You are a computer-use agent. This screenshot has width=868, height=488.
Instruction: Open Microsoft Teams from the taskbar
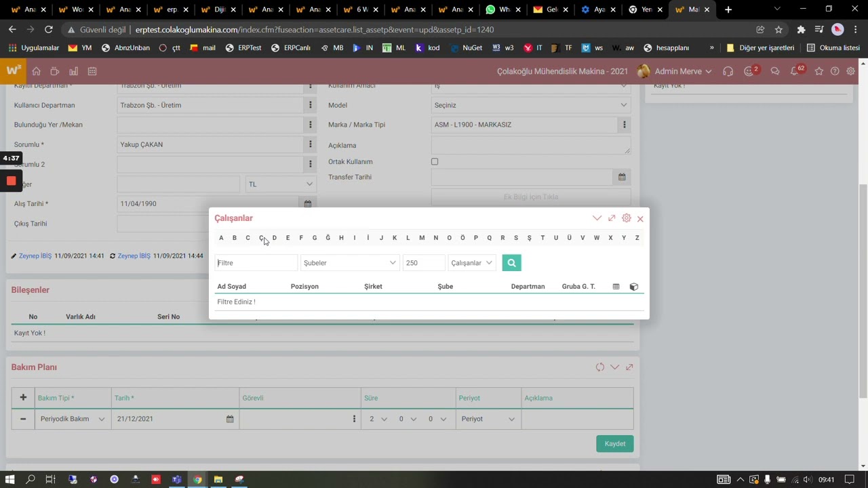[x=176, y=479]
